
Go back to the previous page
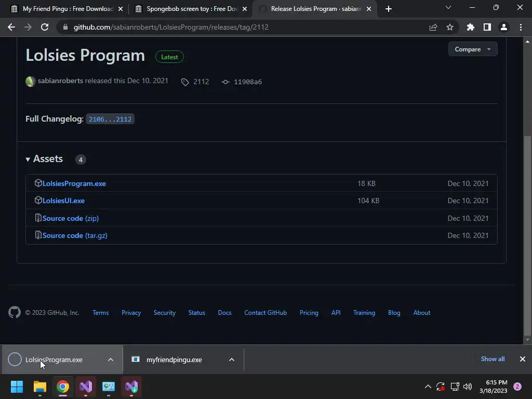pos(11,27)
